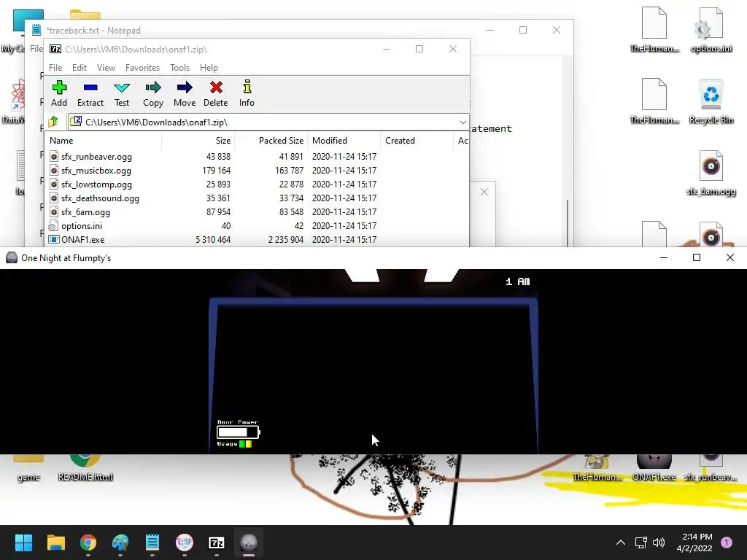Click the packed size value 2 235 904
This screenshot has width=747, height=560.
point(285,239)
